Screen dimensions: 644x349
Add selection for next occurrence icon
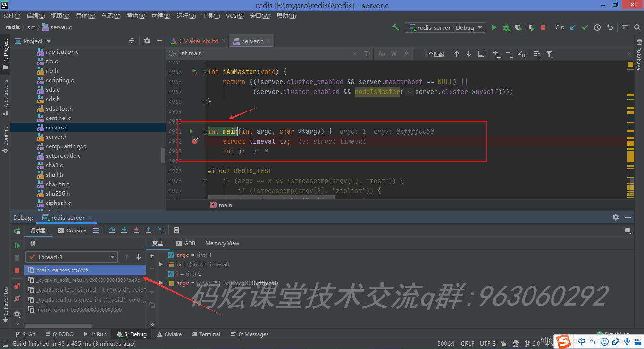pos(497,54)
